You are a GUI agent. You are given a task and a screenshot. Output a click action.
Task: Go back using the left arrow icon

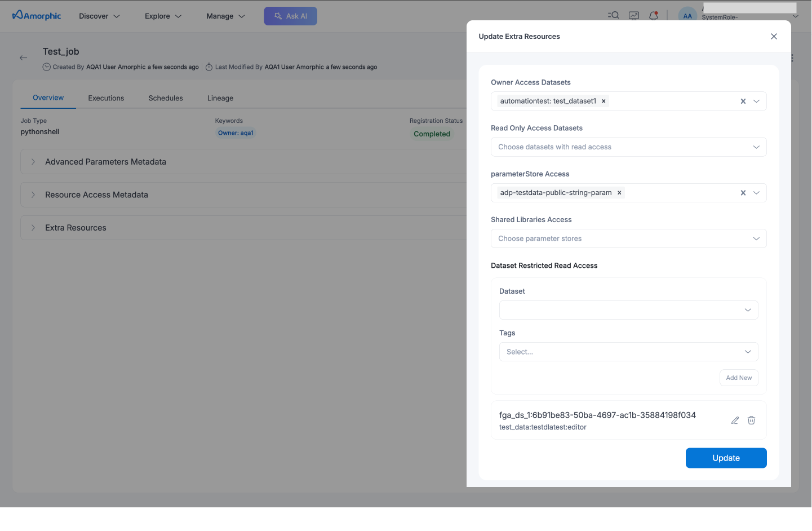click(24, 57)
